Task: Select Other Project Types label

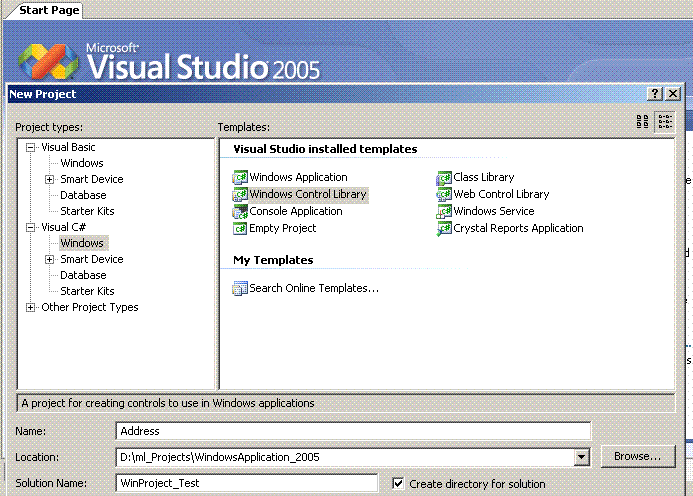Action: [90, 307]
